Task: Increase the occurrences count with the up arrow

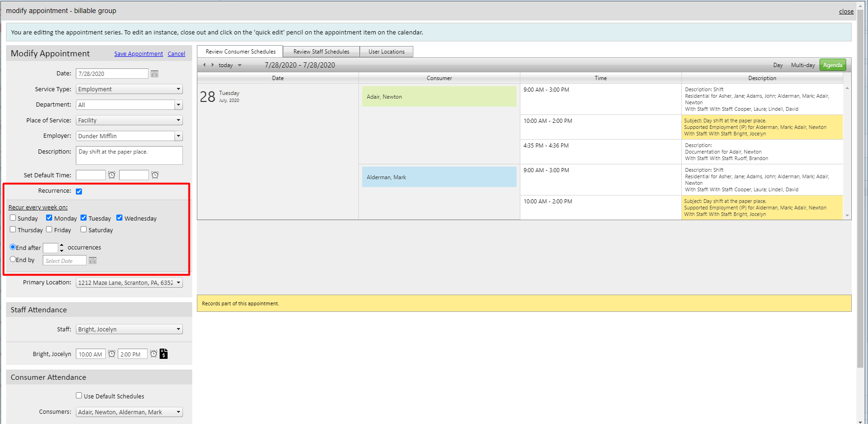Action: tap(61, 245)
